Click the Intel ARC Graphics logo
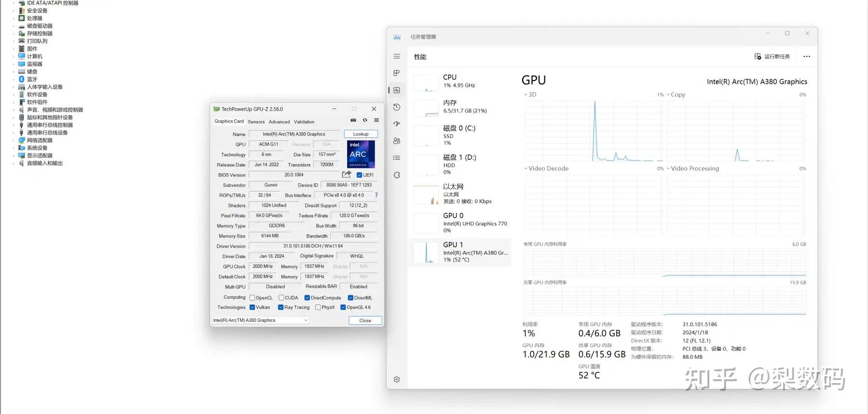The height and width of the screenshot is (414, 868). pyautogui.click(x=361, y=154)
